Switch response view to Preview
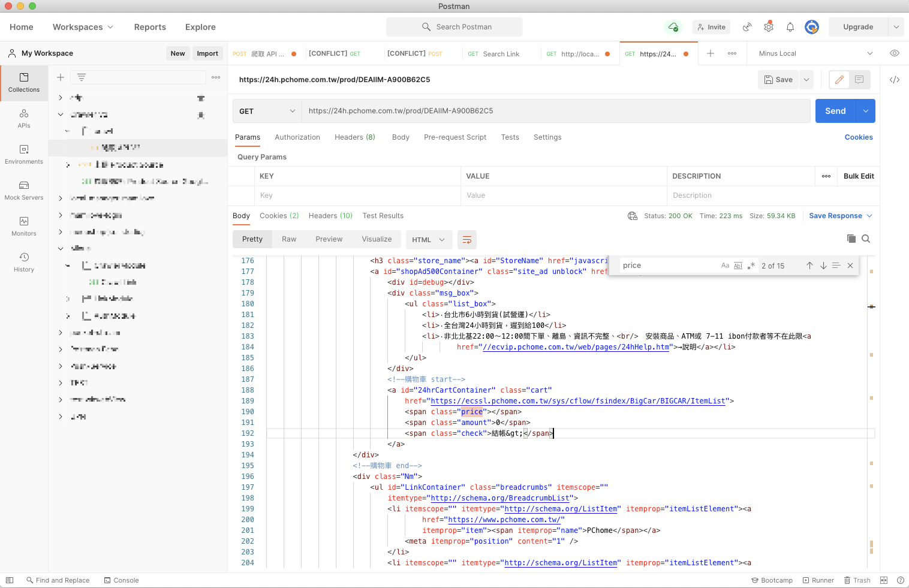 coord(329,239)
